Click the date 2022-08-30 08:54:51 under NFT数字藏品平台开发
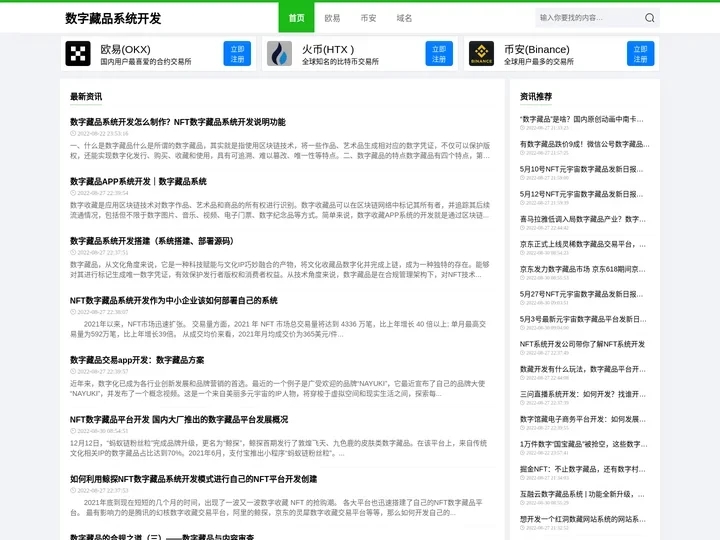This screenshot has height=540, width=720. coord(103,431)
